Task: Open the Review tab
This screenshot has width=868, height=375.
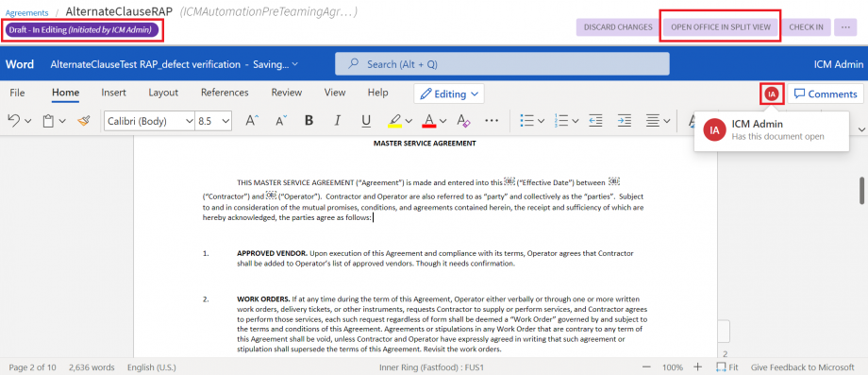Action: tap(287, 93)
